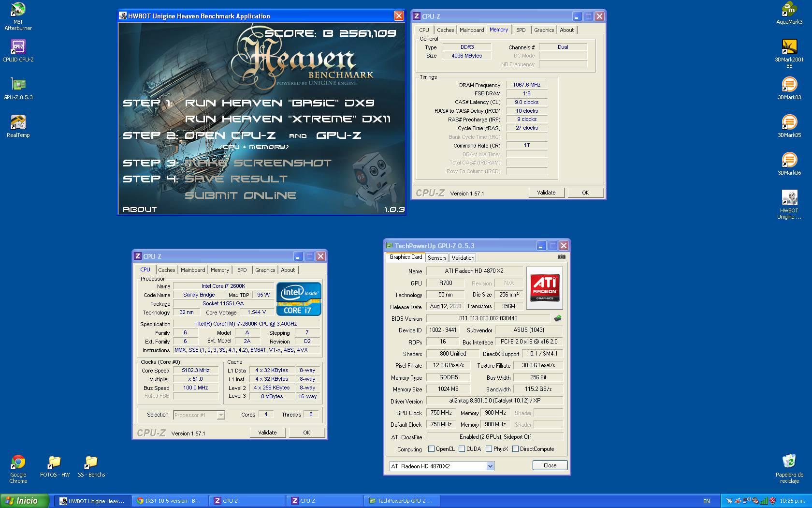The image size is (812, 508).
Task: Click ATI CrossFire Enabled status field
Action: pos(494,437)
